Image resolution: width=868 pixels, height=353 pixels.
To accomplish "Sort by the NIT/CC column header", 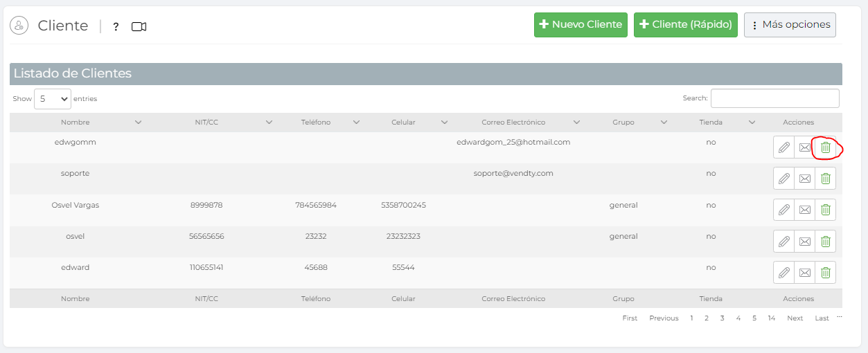I will point(206,123).
